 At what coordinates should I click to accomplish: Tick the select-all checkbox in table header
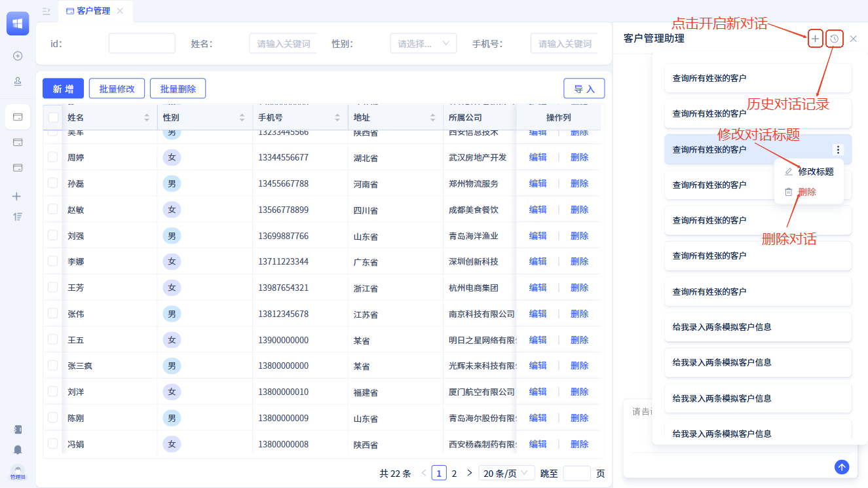pyautogui.click(x=53, y=118)
